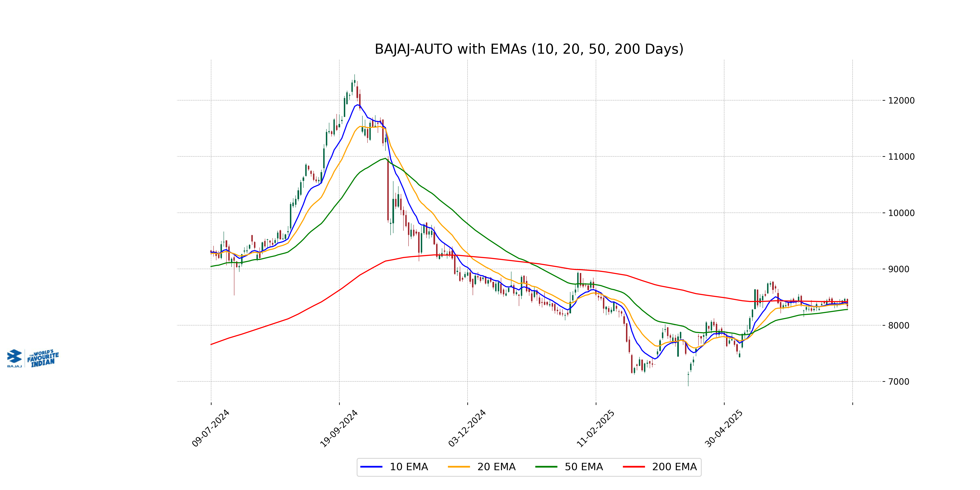Select the 200 EMA legend entry

[660, 467]
